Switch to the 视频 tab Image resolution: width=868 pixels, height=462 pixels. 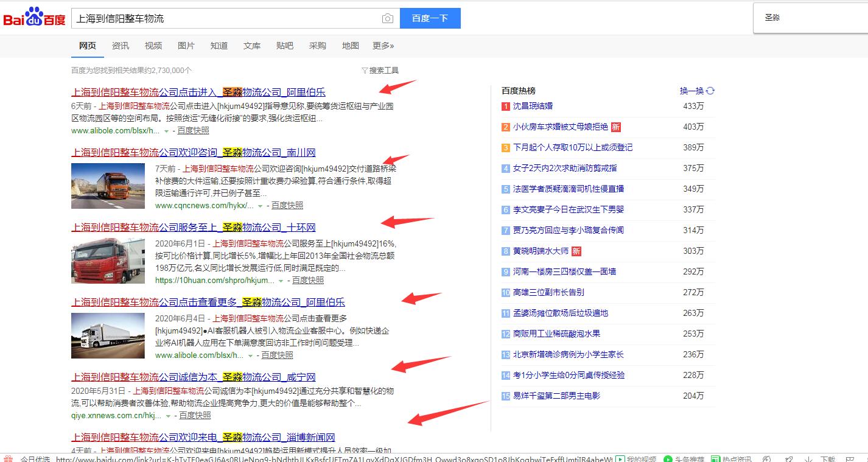[153, 46]
